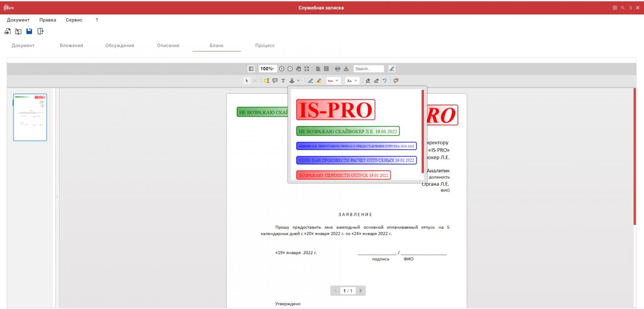Select the blue ink signature pen tool

click(311, 81)
